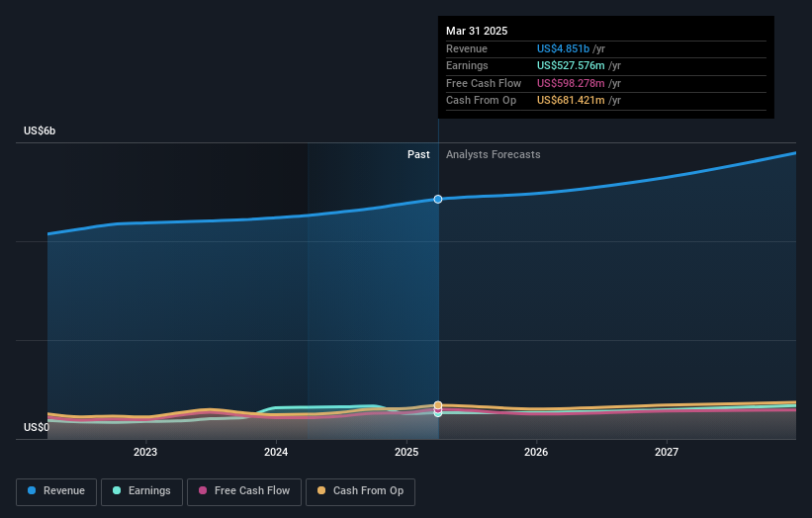Click the US$4.851b revenue value

(563, 48)
